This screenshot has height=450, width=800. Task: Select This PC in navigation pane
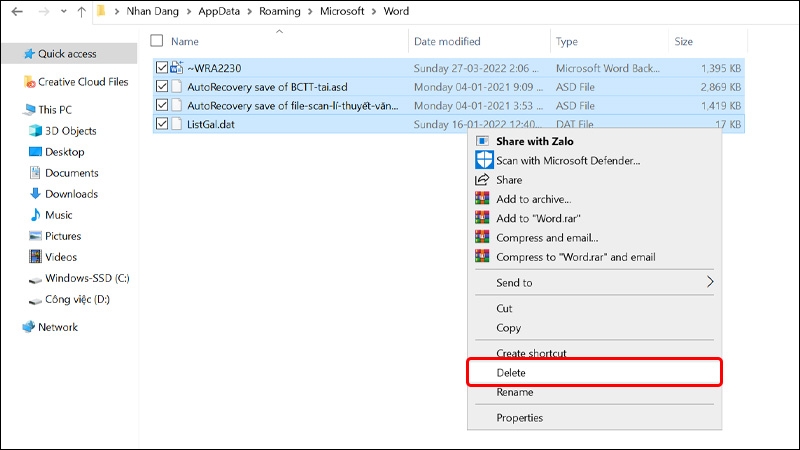(55, 110)
